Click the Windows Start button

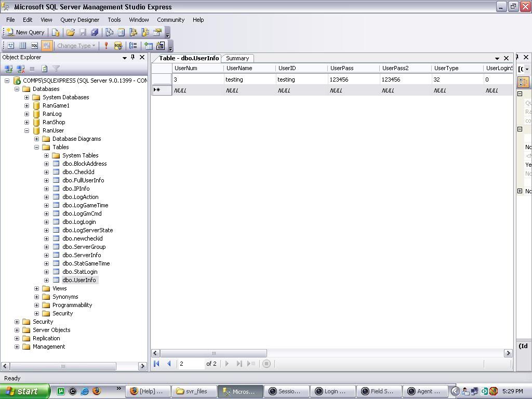point(24,391)
